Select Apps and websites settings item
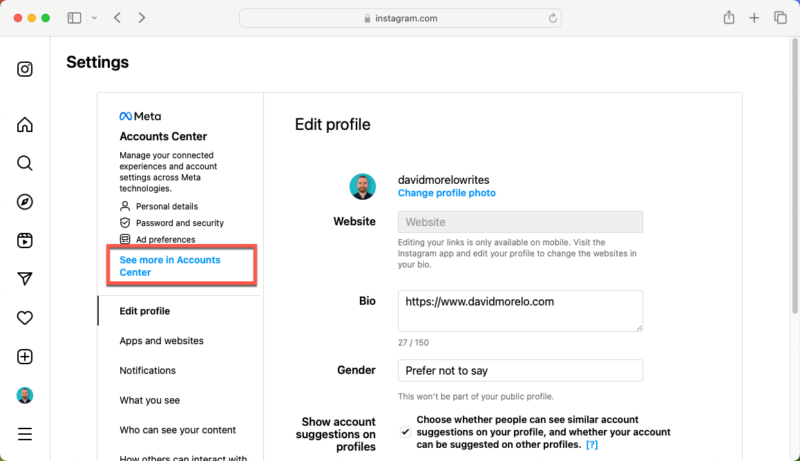The width and height of the screenshot is (800, 461). pos(161,341)
